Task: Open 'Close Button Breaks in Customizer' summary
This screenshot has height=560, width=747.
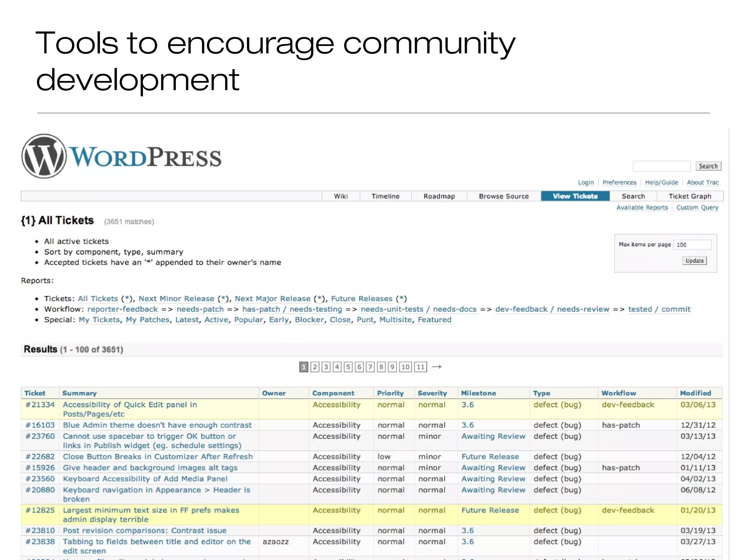Action: click(158, 457)
